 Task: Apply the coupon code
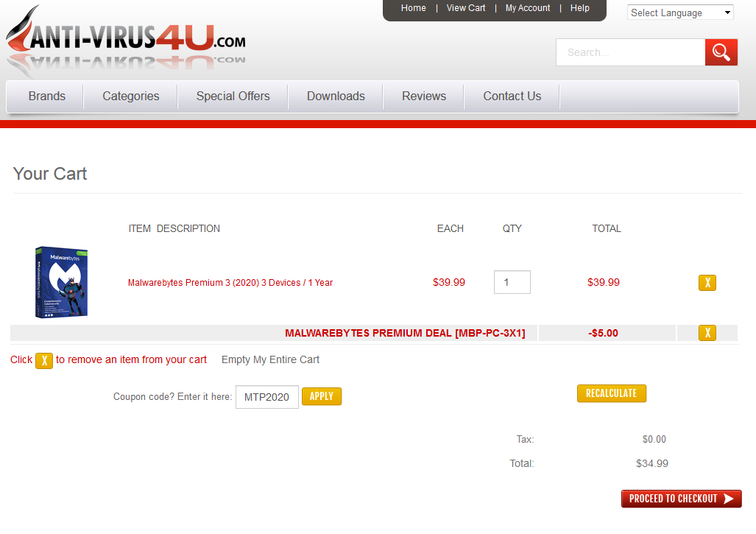click(322, 396)
